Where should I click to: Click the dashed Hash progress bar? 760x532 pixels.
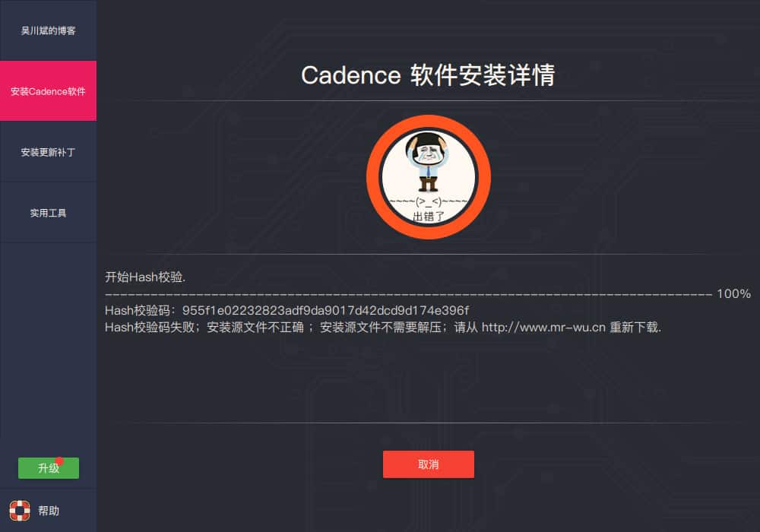tap(409, 294)
